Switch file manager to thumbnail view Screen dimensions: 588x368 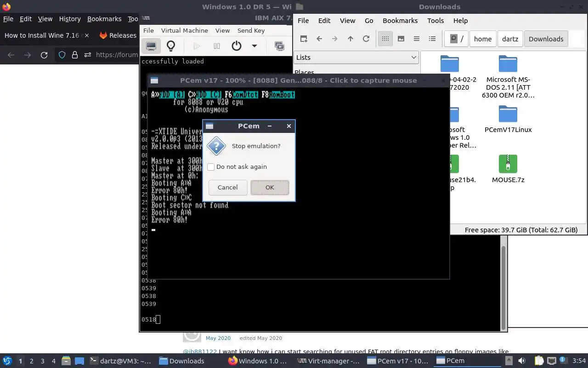[x=401, y=39]
